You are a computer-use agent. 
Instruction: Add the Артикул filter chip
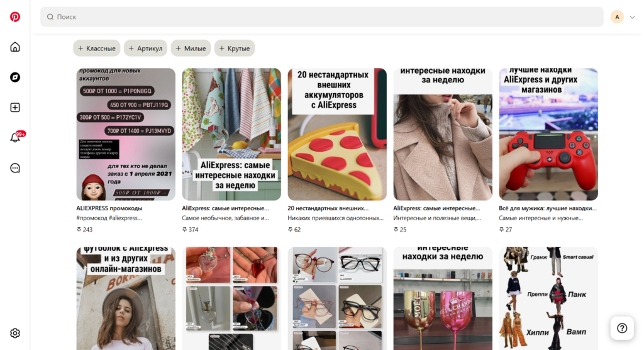pos(145,48)
